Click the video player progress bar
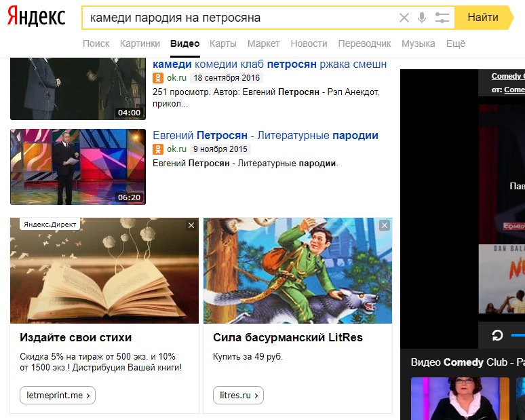The height and width of the screenshot is (420, 525). (x=518, y=335)
